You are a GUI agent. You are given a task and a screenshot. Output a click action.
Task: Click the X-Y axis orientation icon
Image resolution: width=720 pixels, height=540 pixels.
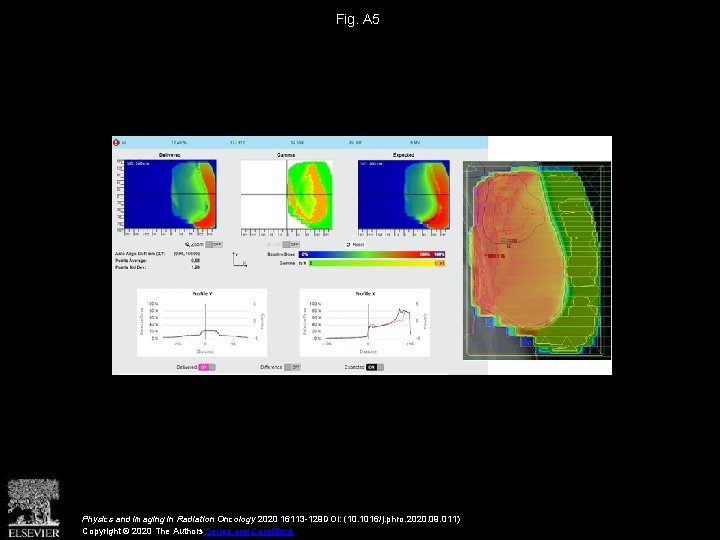[239, 259]
